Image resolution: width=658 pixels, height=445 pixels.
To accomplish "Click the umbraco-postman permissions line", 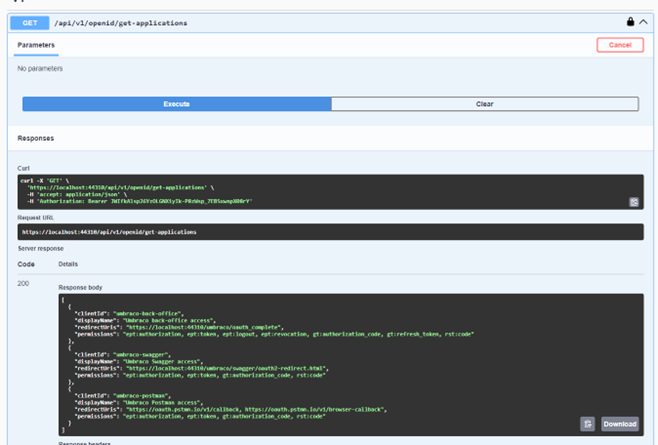I will (x=200, y=415).
